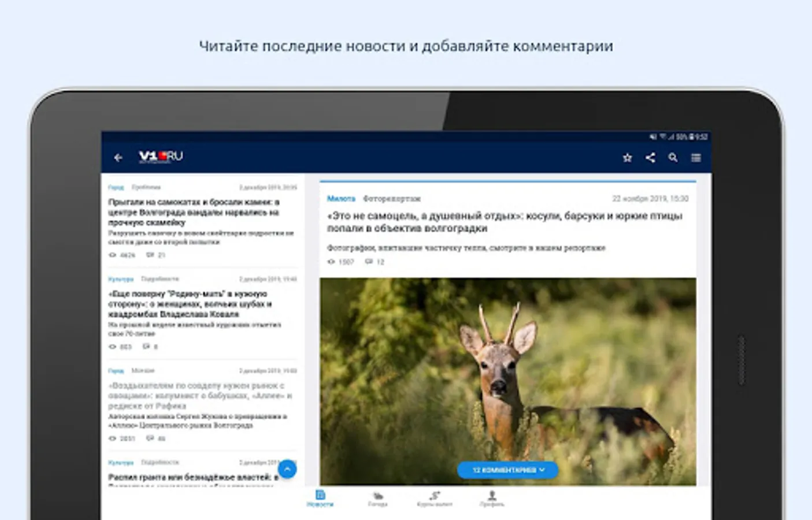Select the Мнение tag above the Воздыхателям story
The width and height of the screenshot is (812, 520).
(x=143, y=370)
